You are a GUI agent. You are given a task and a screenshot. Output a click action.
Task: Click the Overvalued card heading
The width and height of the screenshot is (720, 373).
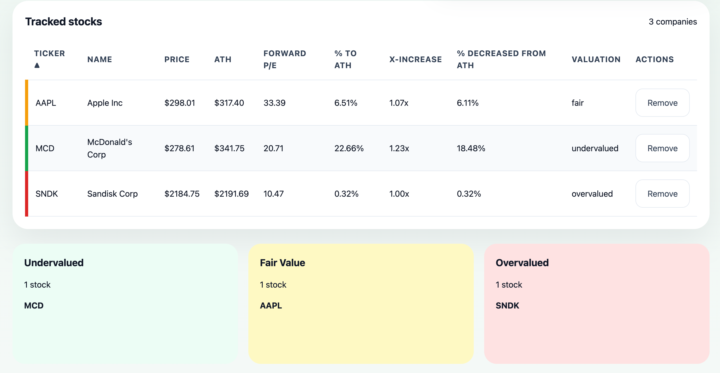(522, 263)
